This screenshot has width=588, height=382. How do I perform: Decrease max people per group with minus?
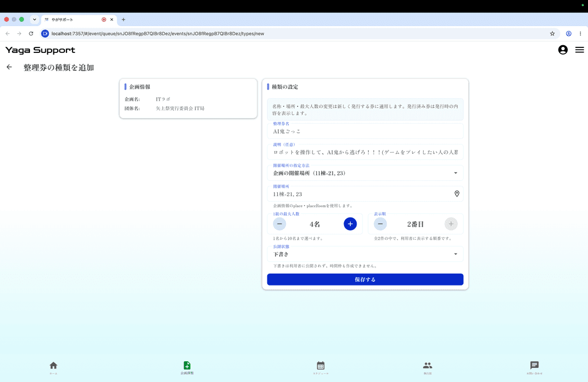point(279,224)
